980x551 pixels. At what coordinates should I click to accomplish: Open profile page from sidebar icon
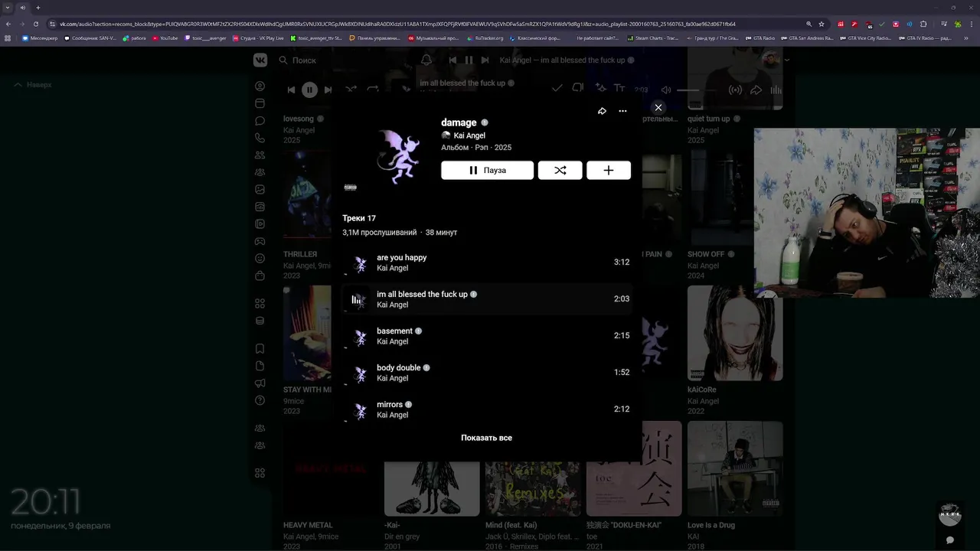[x=260, y=86]
